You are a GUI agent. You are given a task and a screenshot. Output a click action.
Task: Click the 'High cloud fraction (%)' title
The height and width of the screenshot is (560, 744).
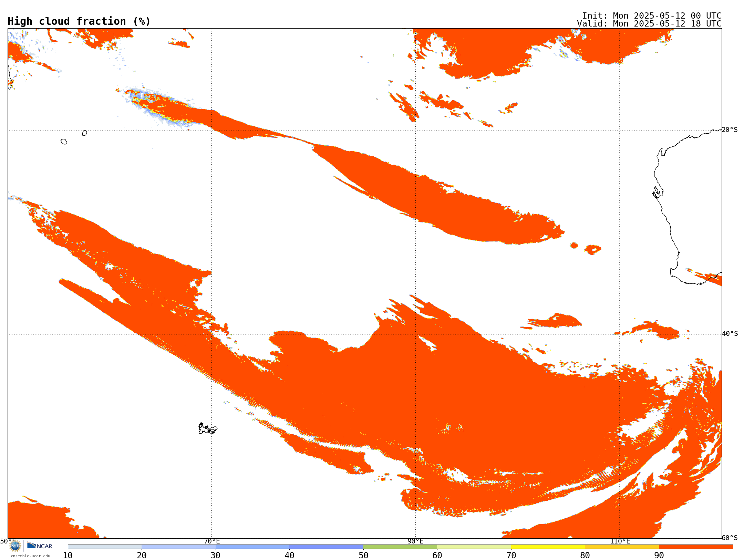(x=79, y=21)
